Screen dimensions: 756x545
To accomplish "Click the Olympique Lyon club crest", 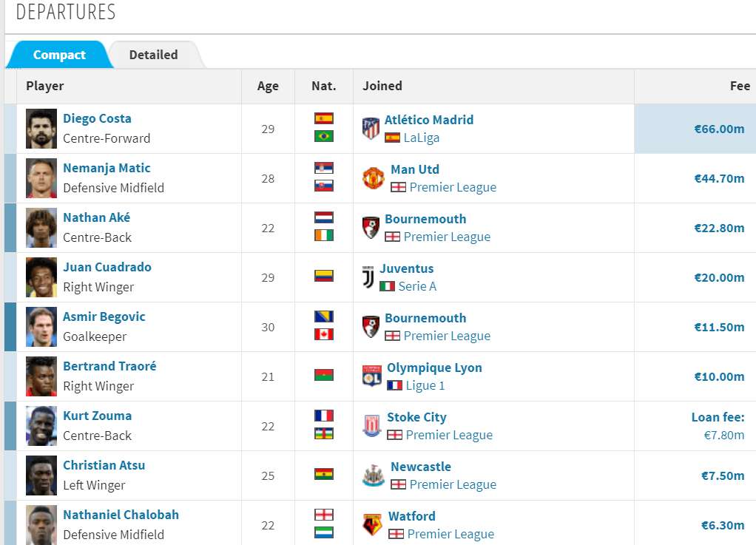I will [372, 376].
